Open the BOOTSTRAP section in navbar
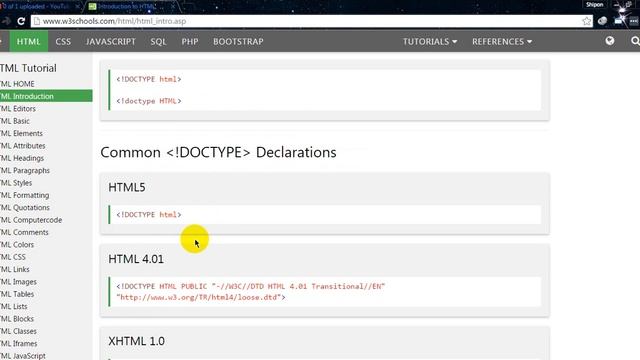The height and width of the screenshot is (360, 640). coord(238,41)
